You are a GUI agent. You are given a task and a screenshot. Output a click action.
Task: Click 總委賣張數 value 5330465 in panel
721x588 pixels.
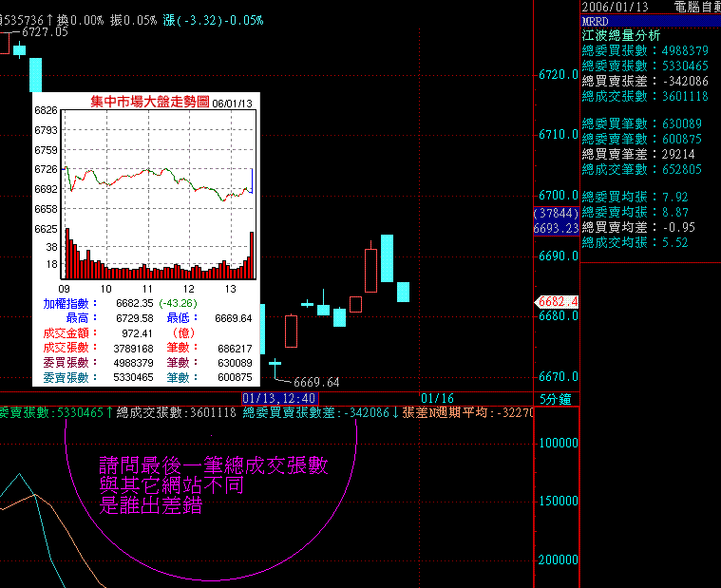click(x=685, y=66)
